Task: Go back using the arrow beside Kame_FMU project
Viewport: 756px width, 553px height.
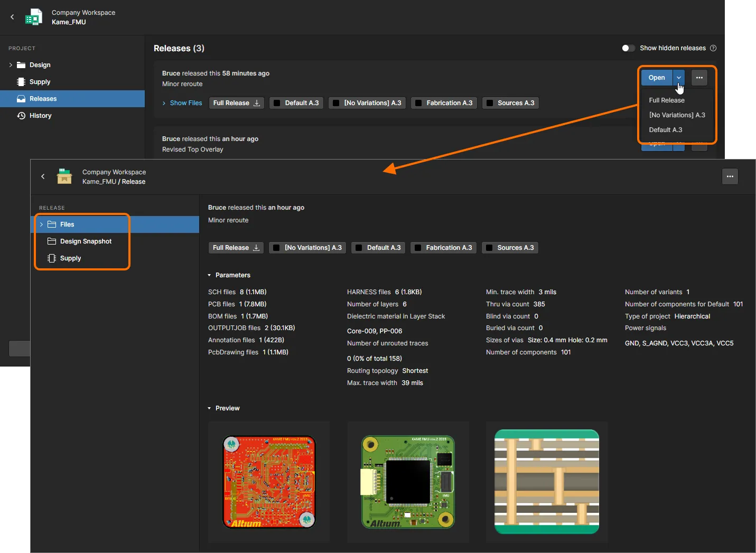Action: tap(12, 17)
